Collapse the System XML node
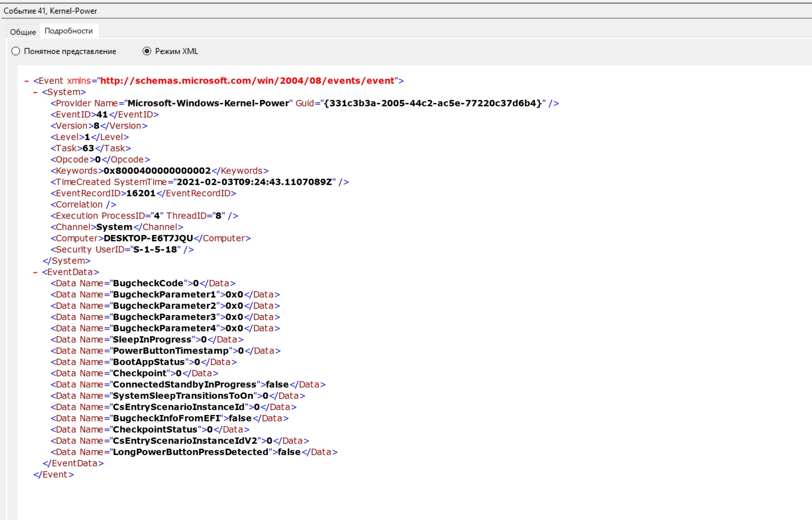 [x=35, y=92]
